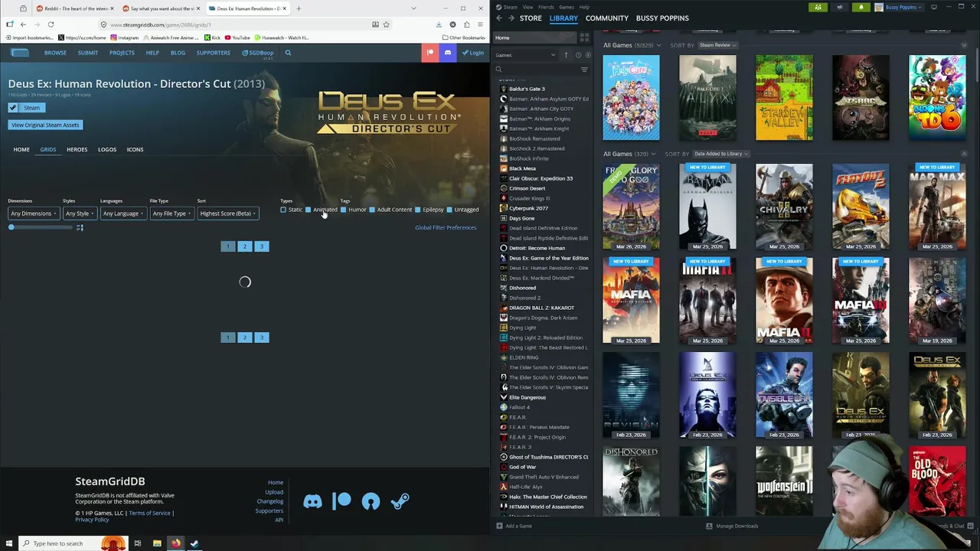
Task: Open Steam announcements megaphone icon
Action: click(x=839, y=7)
